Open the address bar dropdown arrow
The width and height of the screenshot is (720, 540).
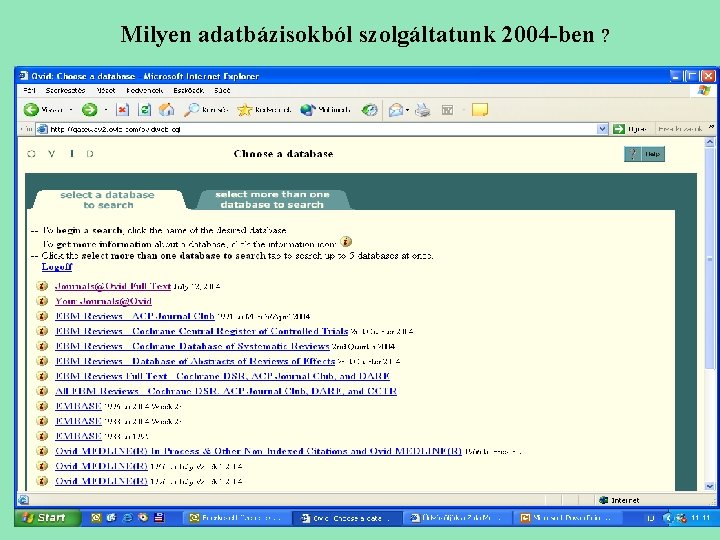tap(602, 129)
